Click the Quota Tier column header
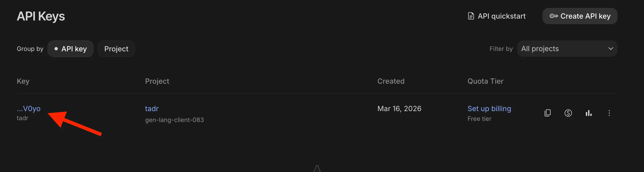 coord(485,81)
